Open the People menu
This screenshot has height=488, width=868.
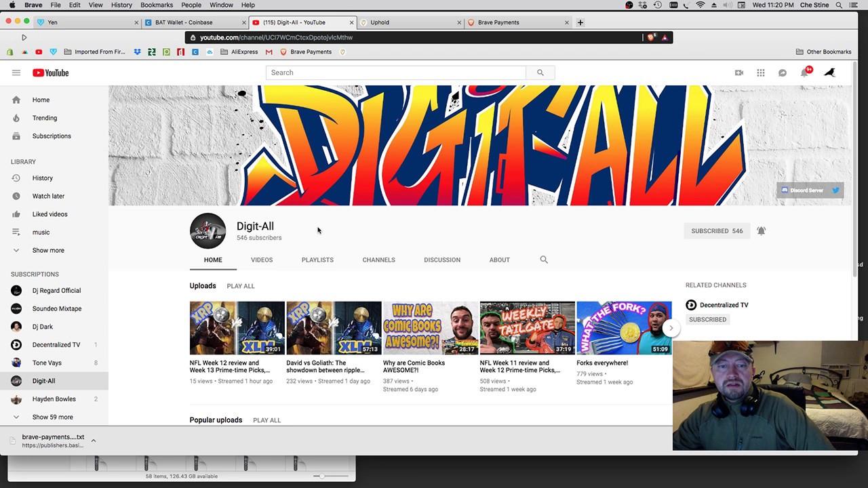pyautogui.click(x=191, y=5)
